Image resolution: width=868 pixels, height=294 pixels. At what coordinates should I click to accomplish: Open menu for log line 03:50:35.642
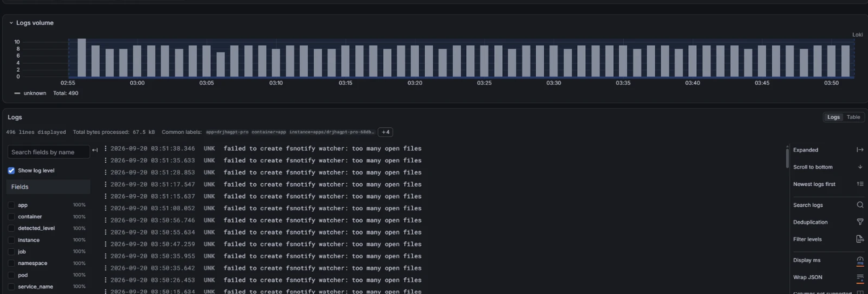105,268
